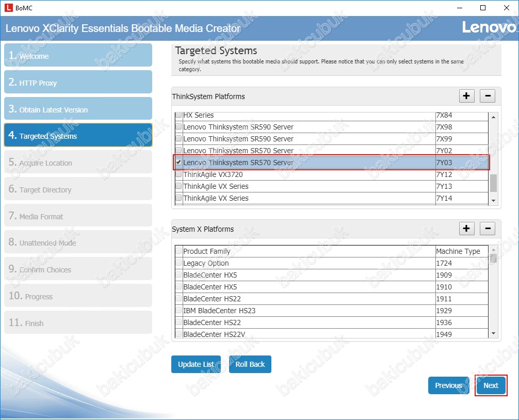Image resolution: width=519 pixels, height=420 pixels.
Task: Go back with the Previous button
Action: [x=448, y=385]
